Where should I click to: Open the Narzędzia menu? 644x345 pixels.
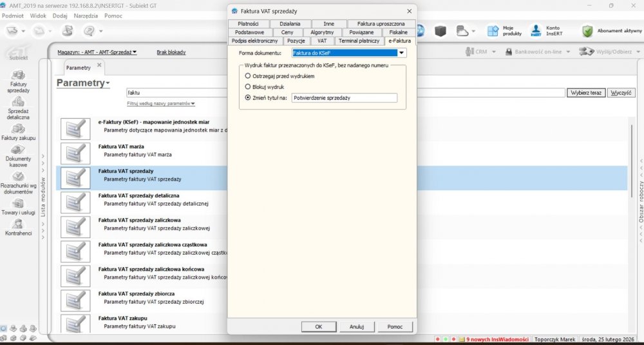coord(86,15)
